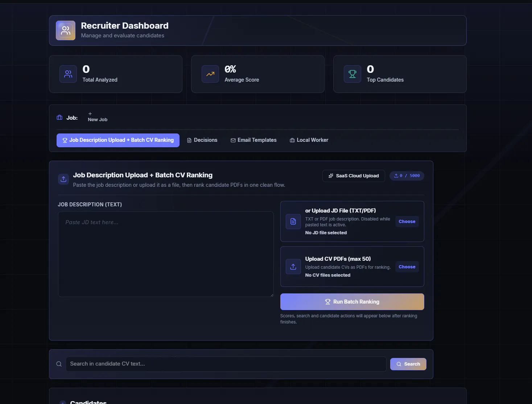
Task: Click the Top Candidates label
Action: coord(385,80)
